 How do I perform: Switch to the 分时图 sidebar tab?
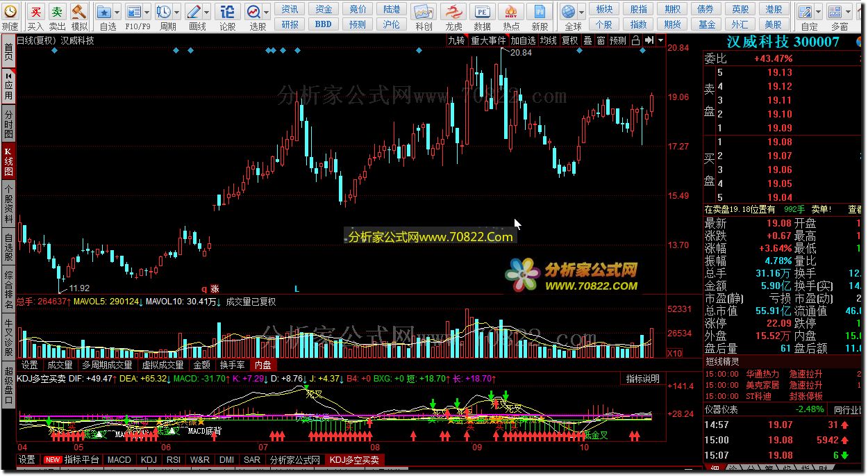point(8,124)
